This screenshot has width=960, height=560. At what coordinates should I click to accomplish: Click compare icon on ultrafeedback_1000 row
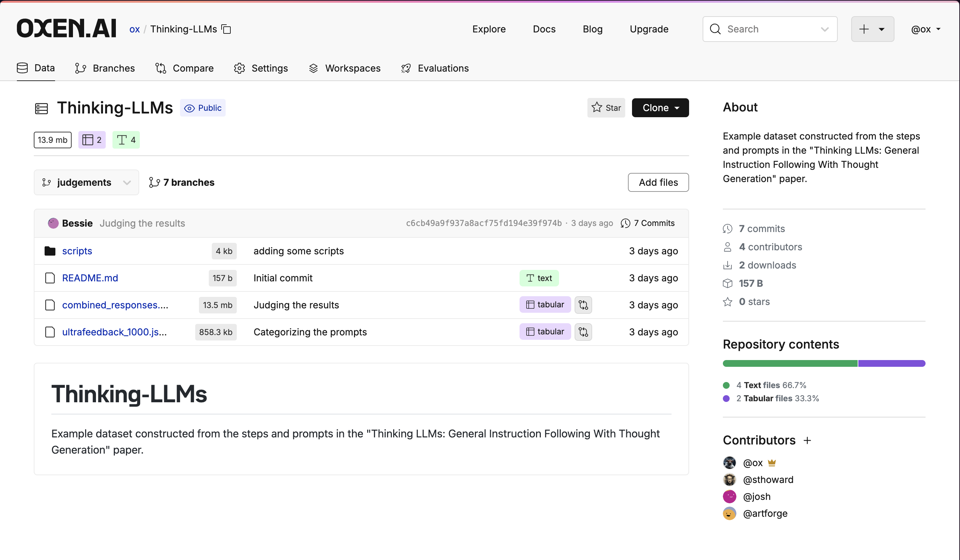[x=583, y=332]
